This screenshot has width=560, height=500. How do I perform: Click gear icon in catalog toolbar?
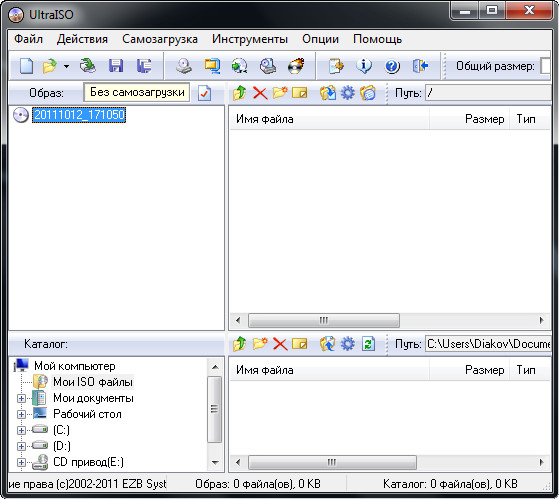(348, 344)
